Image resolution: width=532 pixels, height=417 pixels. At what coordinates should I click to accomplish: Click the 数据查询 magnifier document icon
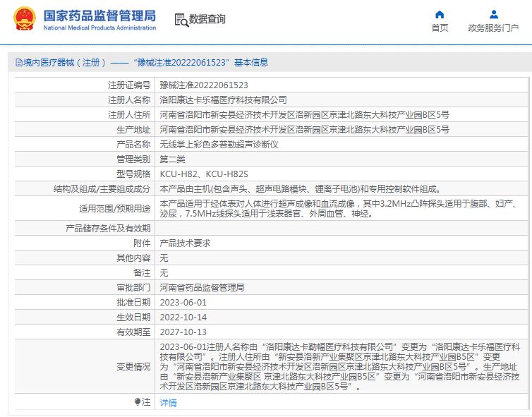181,20
